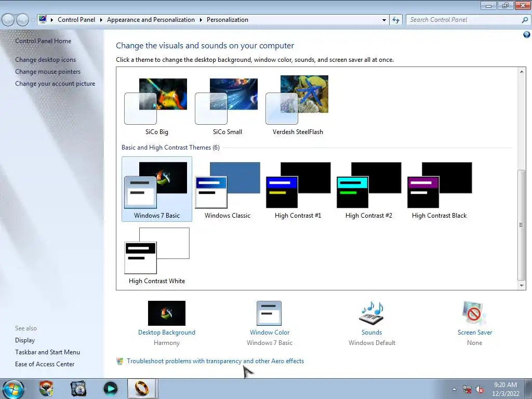Open the Windows Start orb

[13, 389]
